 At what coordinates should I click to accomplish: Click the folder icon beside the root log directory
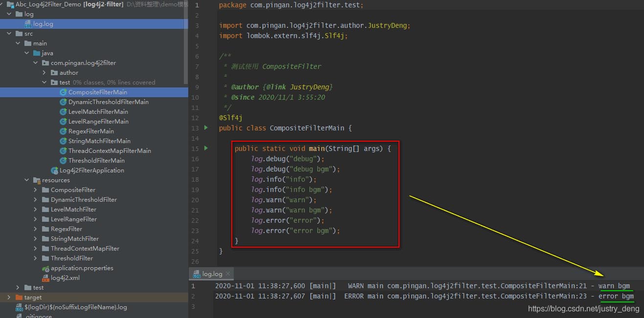tap(19, 14)
